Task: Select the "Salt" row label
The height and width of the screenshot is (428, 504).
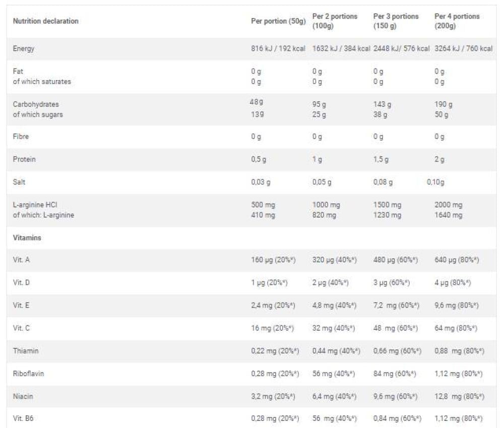Action: (19, 182)
